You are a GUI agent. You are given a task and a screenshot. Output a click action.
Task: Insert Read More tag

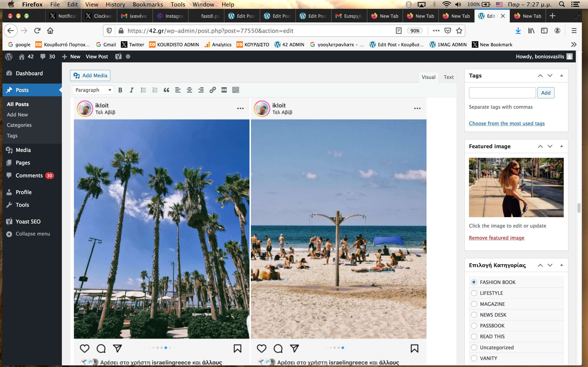click(x=224, y=90)
